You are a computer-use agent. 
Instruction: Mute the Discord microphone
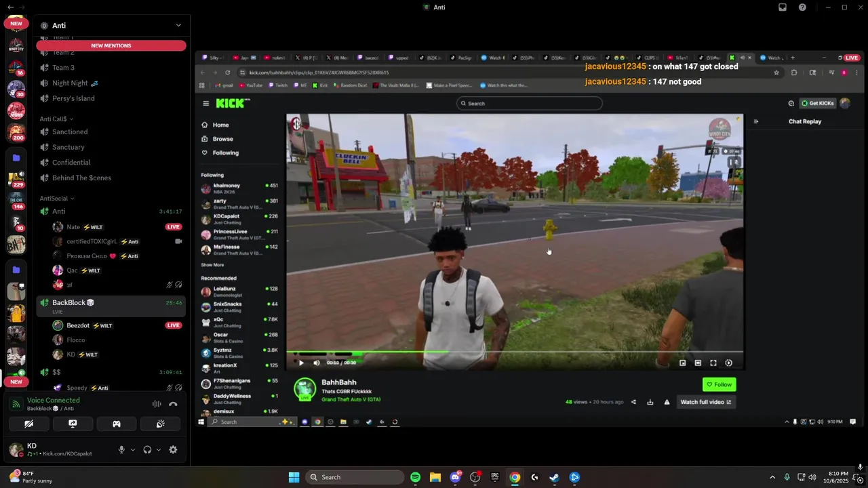(121, 449)
